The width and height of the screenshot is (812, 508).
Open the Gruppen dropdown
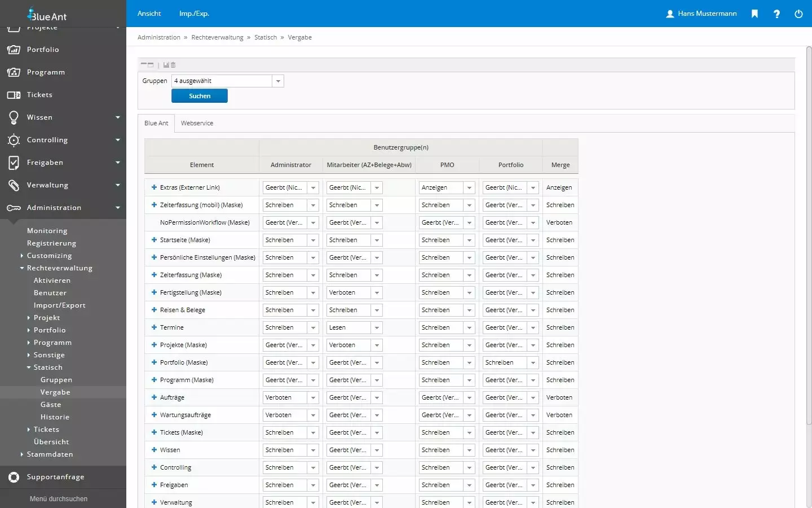coord(278,81)
